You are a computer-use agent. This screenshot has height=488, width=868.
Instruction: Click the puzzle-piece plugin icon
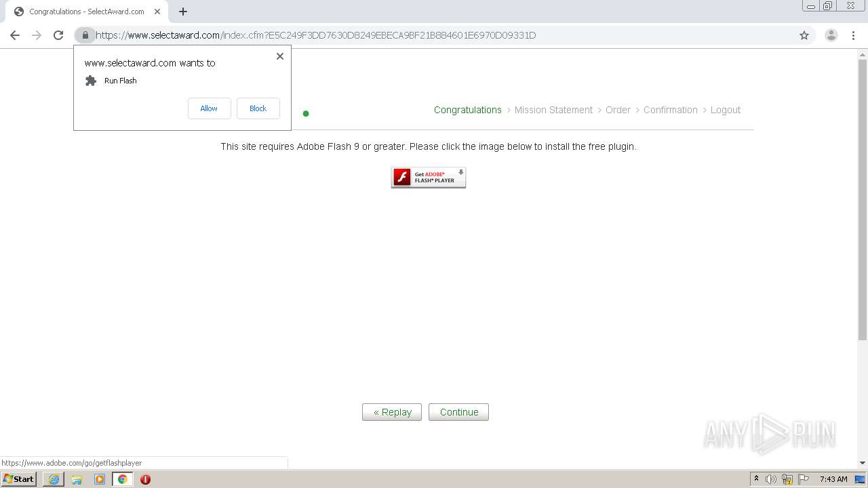[91, 81]
